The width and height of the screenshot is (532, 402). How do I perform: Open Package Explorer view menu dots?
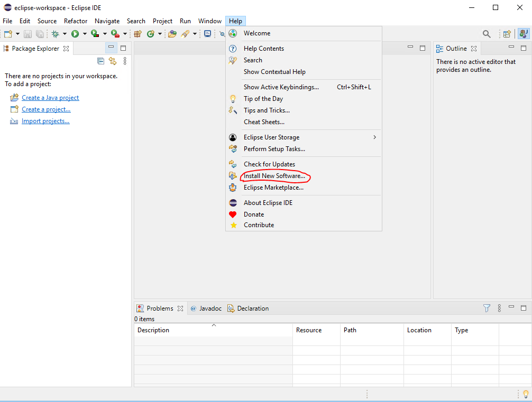[x=125, y=61]
